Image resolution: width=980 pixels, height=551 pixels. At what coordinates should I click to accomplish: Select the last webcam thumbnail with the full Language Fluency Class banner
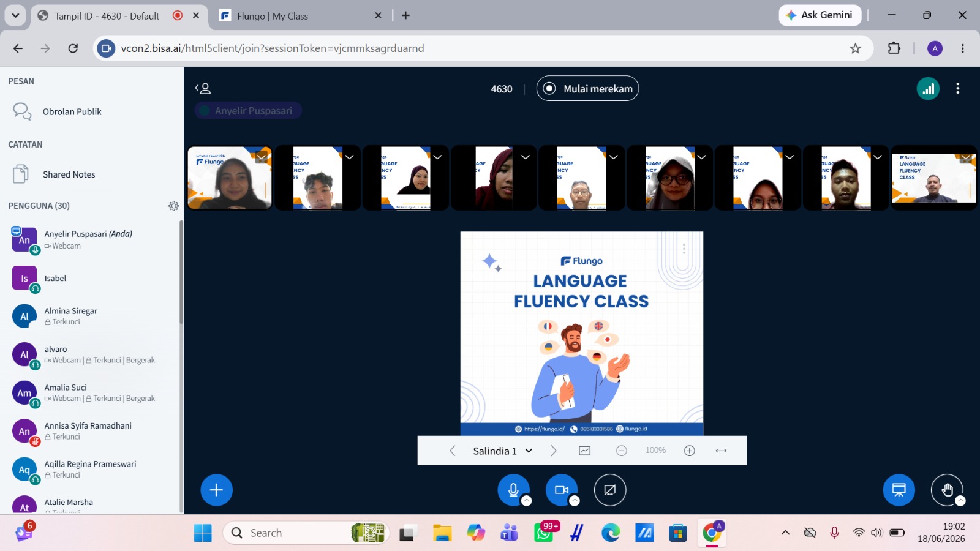(x=933, y=178)
